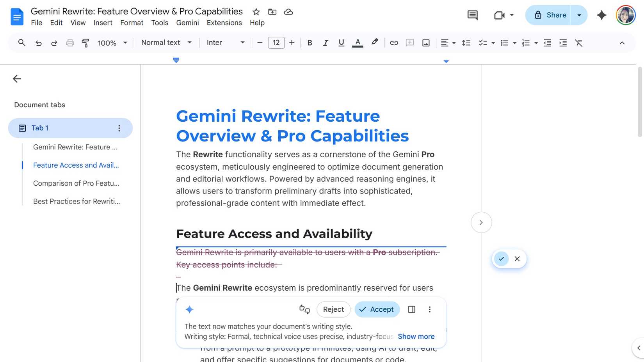The width and height of the screenshot is (644, 362).
Task: Open the zoom level dropdown
Action: pos(112,43)
